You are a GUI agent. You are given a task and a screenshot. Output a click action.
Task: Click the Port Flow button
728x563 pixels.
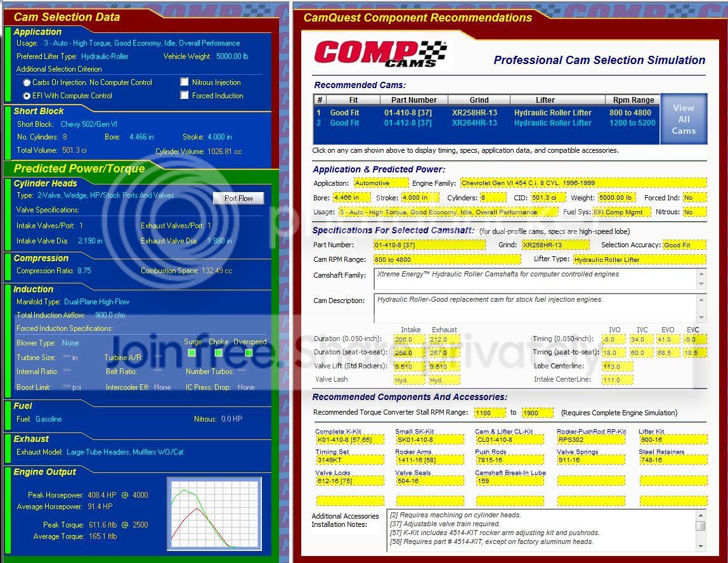tap(238, 198)
